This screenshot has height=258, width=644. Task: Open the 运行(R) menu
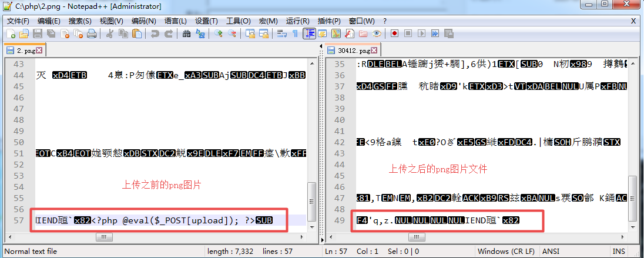(x=298, y=21)
